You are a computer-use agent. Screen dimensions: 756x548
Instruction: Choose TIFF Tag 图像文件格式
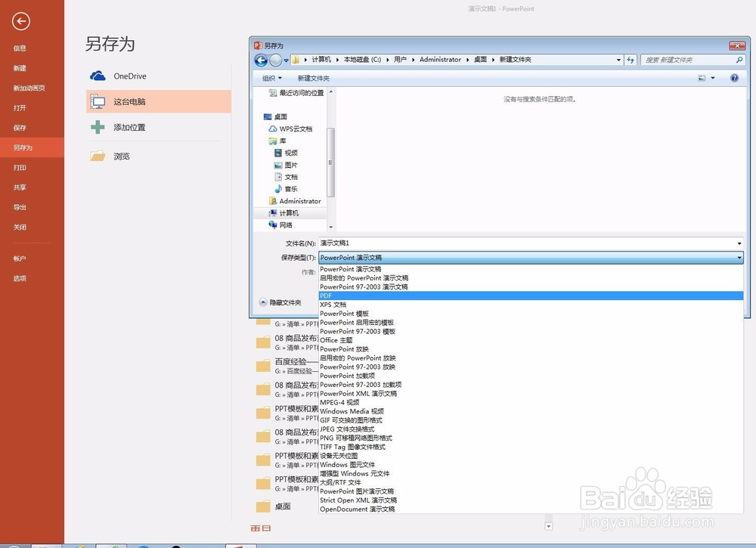531,447
